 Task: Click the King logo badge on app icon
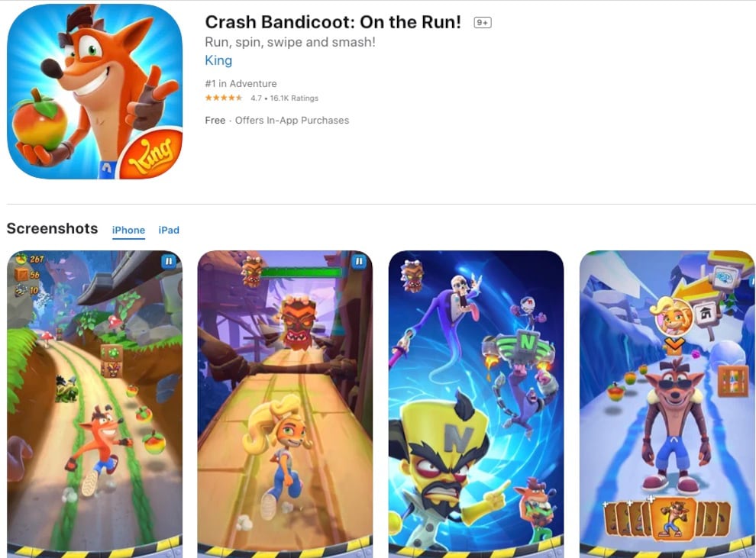point(151,153)
